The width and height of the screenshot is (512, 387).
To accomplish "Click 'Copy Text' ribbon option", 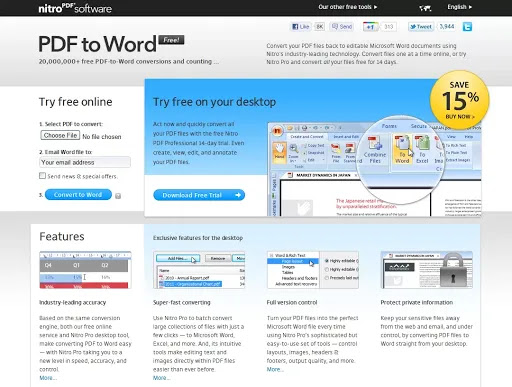I will (313, 146).
